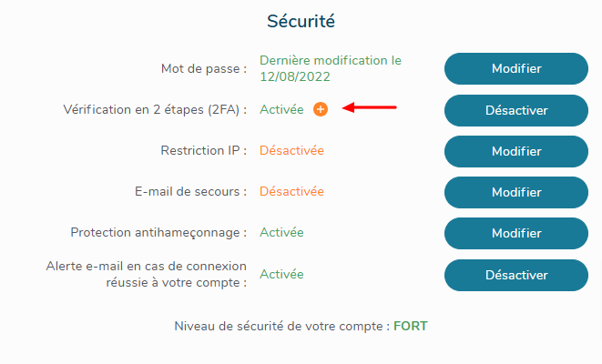
Task: Click the FORT security level text
Action: (x=410, y=325)
